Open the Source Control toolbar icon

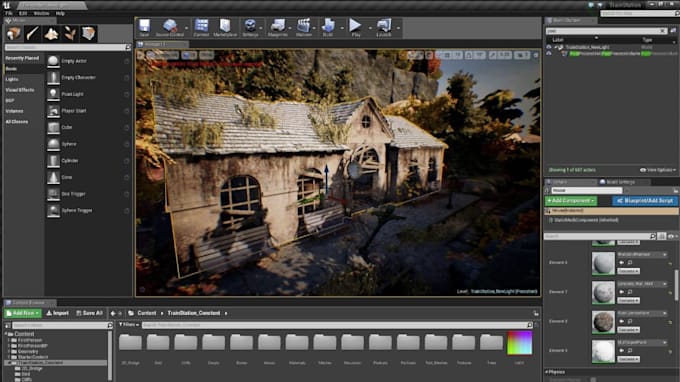point(170,27)
